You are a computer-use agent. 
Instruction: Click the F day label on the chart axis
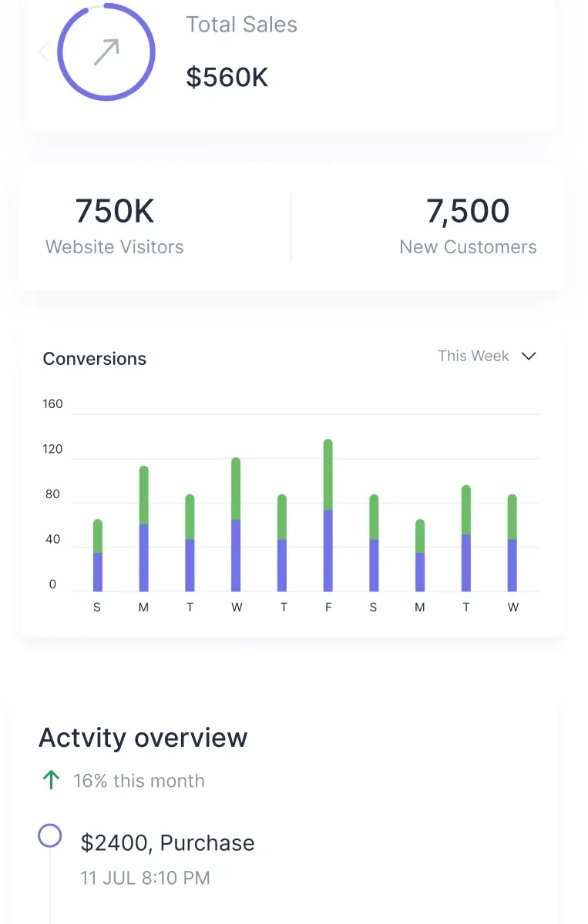click(328, 608)
